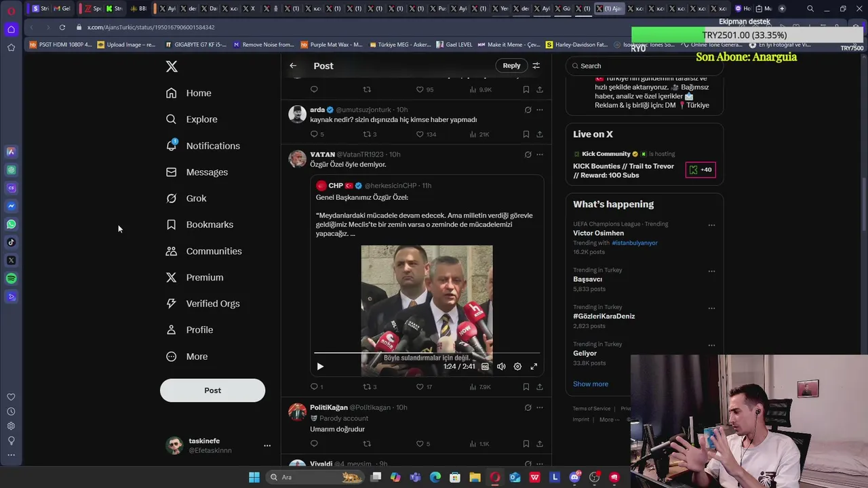Open @herkesicinCHP quoted tweet author
868x488 pixels.
[391, 186]
